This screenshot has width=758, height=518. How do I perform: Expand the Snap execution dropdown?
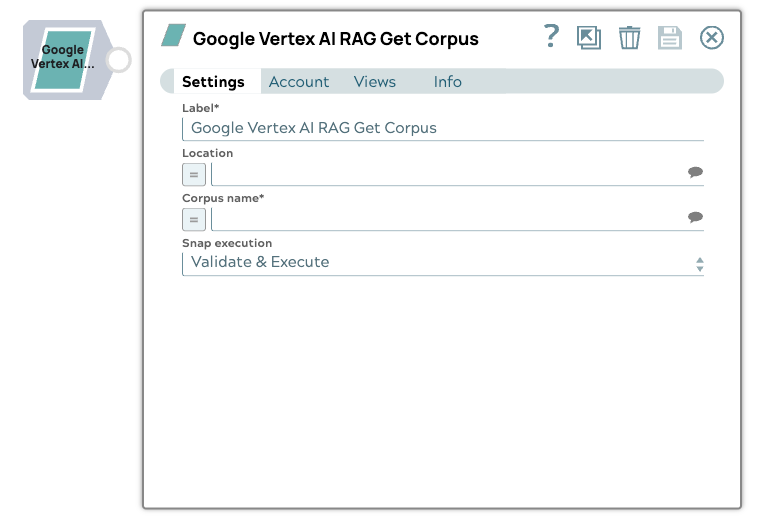[440, 262]
